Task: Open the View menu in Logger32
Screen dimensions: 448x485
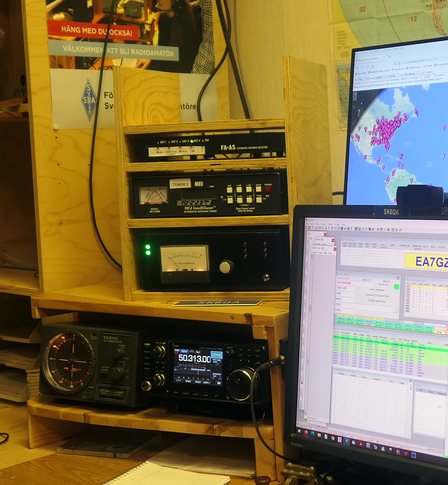Action: click(x=317, y=223)
